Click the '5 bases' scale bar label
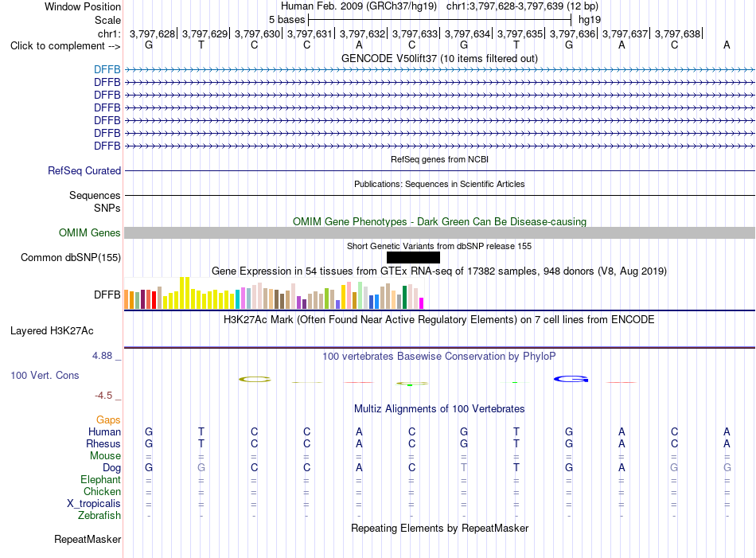The height and width of the screenshot is (558, 756). [286, 20]
